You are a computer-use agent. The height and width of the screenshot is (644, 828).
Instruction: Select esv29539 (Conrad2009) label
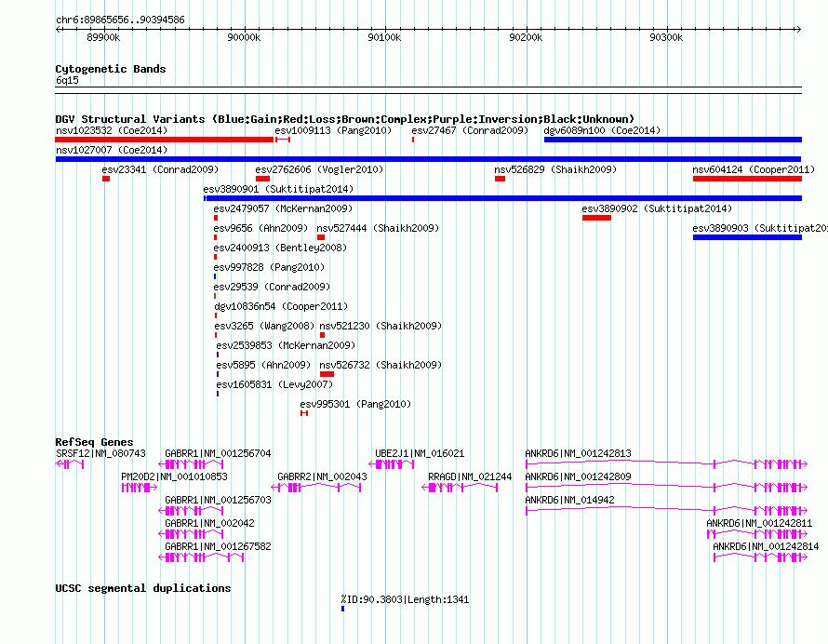(x=272, y=287)
